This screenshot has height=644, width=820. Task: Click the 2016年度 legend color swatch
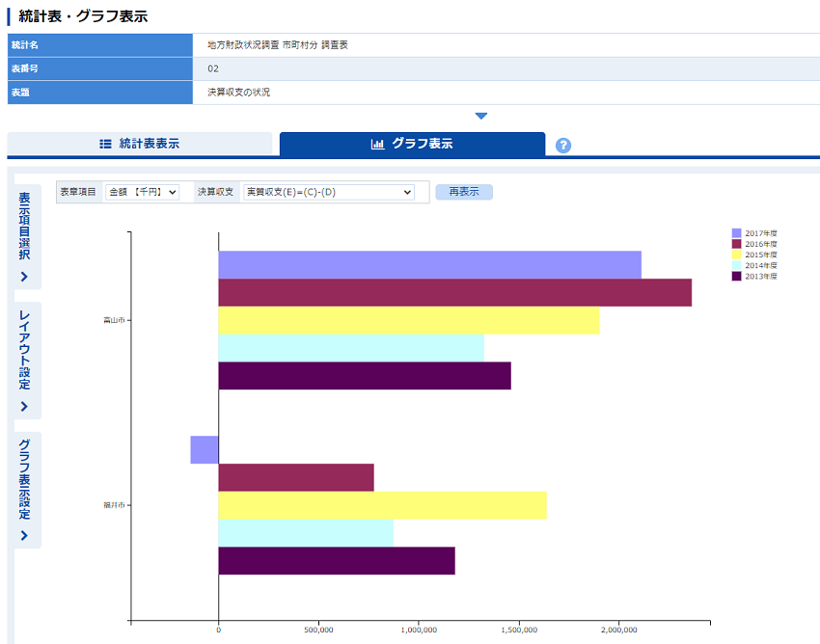(737, 244)
